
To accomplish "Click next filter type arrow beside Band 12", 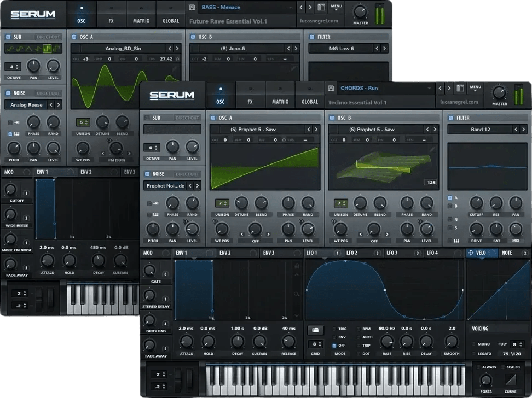I will click(x=524, y=130).
